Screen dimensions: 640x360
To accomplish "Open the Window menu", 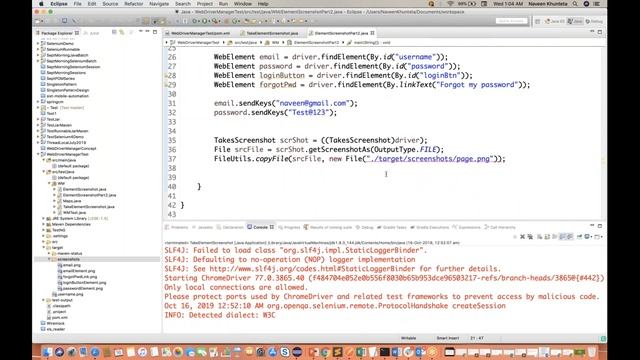I will click(243, 4).
